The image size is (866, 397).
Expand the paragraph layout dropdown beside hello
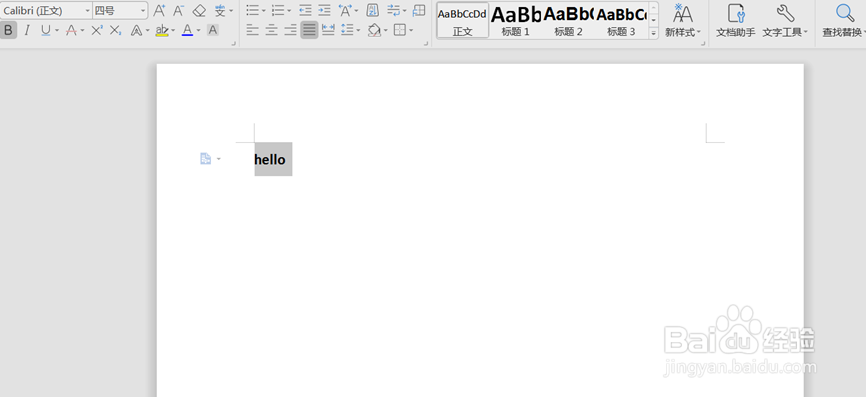coord(219,159)
